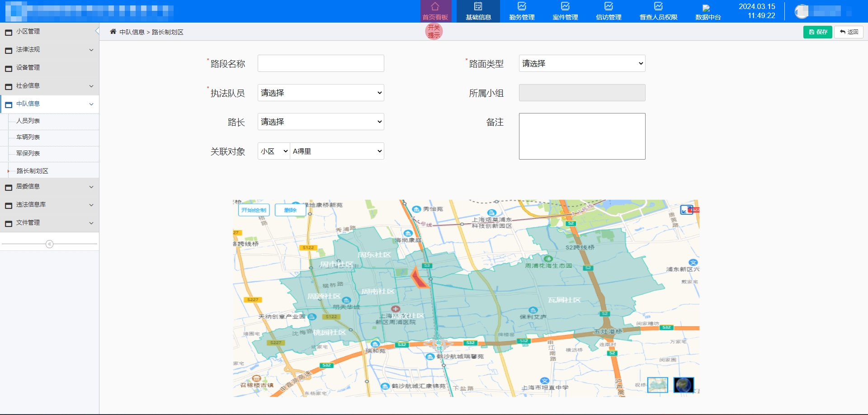Click the 设备管理 sidebar window icon

point(9,68)
